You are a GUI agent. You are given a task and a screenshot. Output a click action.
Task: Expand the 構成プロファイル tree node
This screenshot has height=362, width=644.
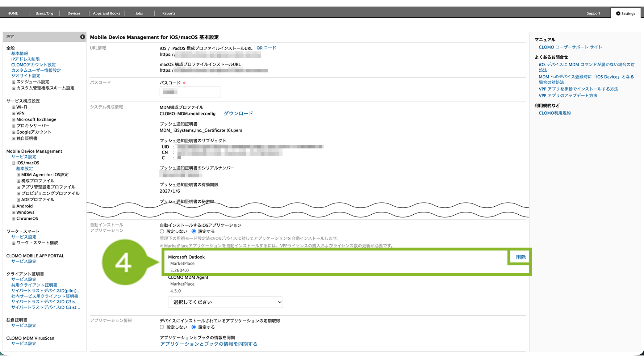(x=18, y=181)
